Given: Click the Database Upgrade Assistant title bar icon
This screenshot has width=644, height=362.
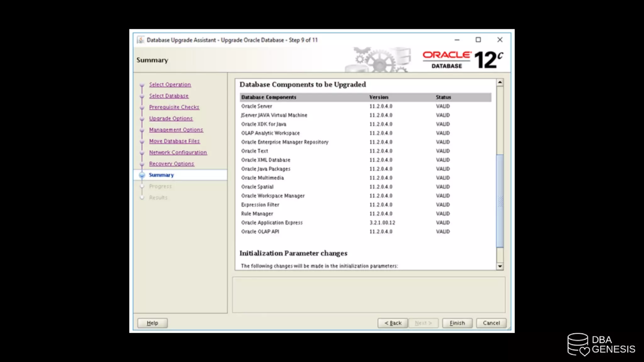Looking at the screenshot, I should coord(141,40).
